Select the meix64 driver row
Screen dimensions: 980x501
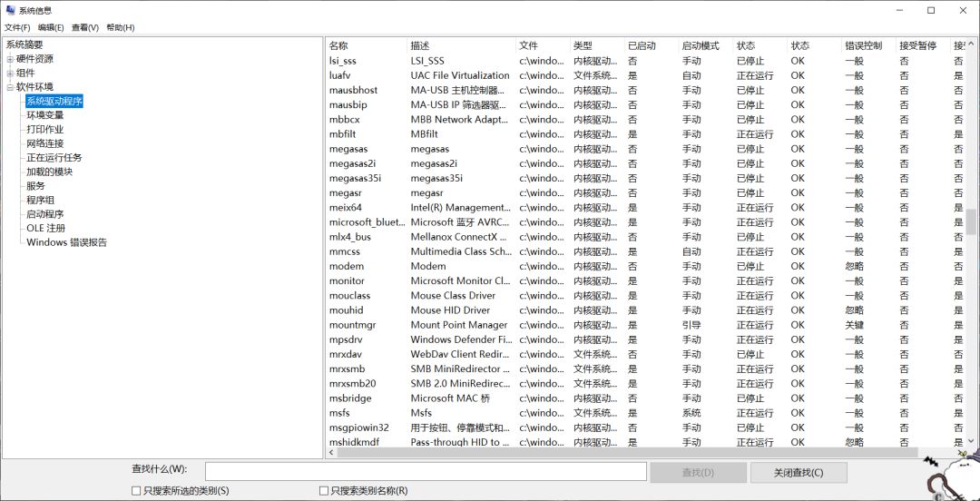[x=646, y=208]
